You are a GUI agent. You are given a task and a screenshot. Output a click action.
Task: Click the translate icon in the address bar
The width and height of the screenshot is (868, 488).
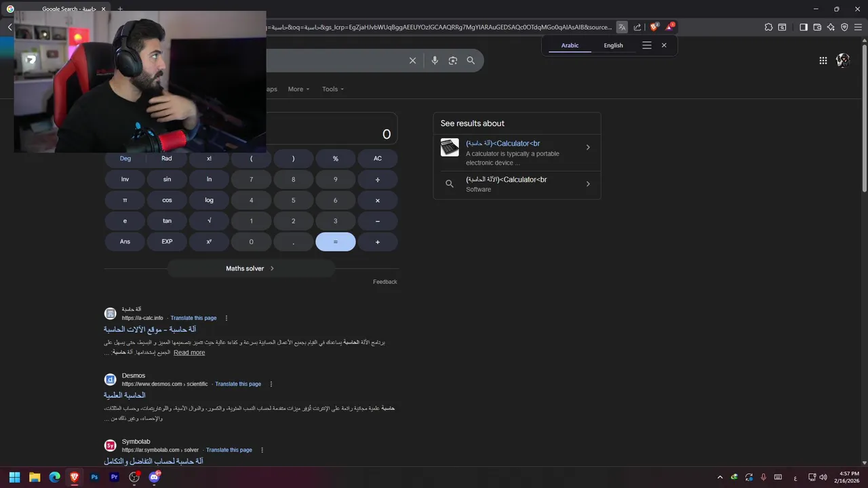[x=622, y=27]
